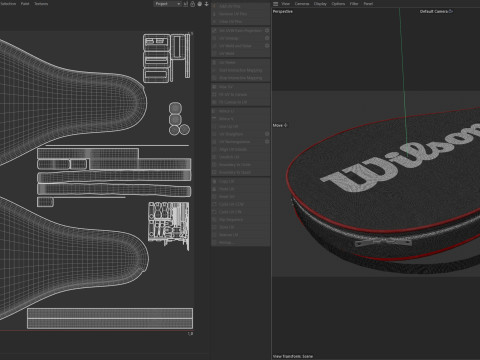The image size is (480, 360).
Task: Open the viewport Camera menu
Action: [302, 4]
